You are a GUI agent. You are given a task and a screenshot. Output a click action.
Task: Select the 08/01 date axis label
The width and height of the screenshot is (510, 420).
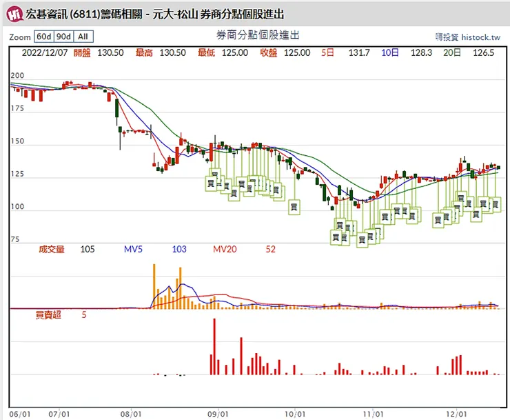click(131, 414)
